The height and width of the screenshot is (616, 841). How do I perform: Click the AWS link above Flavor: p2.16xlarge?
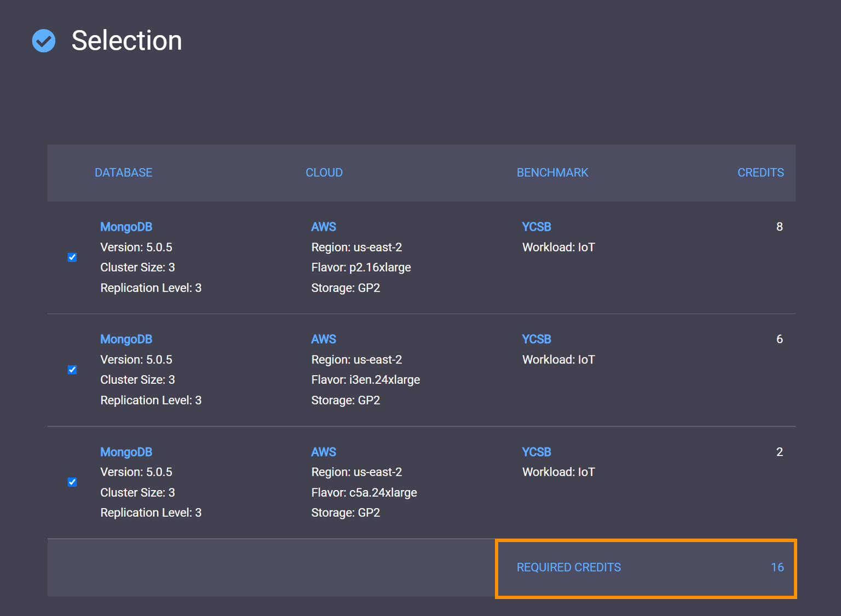click(324, 227)
